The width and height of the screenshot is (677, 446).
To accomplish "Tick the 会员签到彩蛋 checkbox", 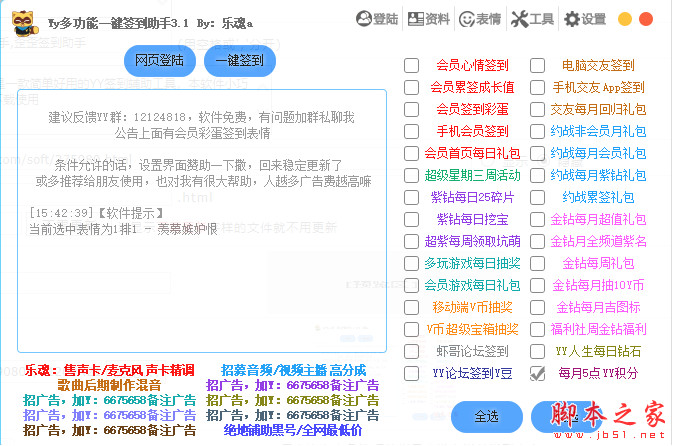I will tap(411, 109).
